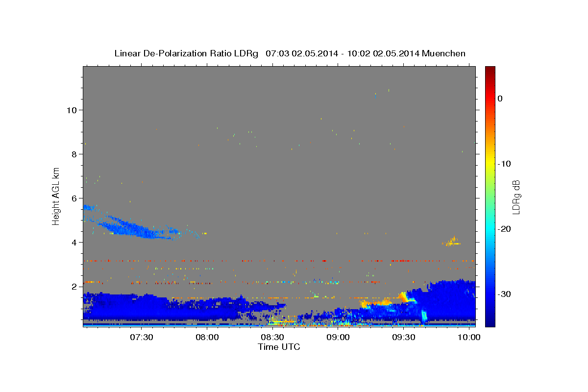Click the orange echo patch near 4 km
The height and width of the screenshot is (392, 588).
pyautogui.click(x=452, y=241)
